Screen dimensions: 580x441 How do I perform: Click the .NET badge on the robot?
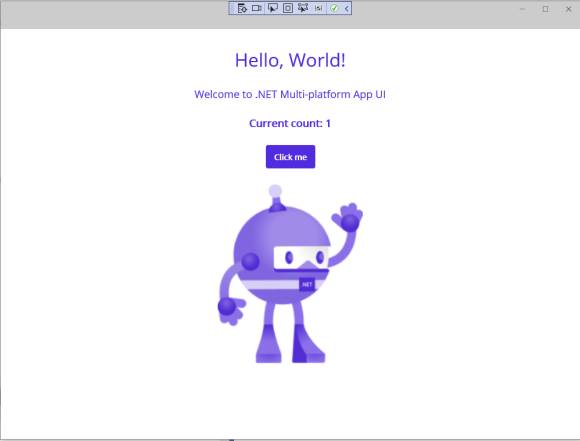[x=307, y=285]
